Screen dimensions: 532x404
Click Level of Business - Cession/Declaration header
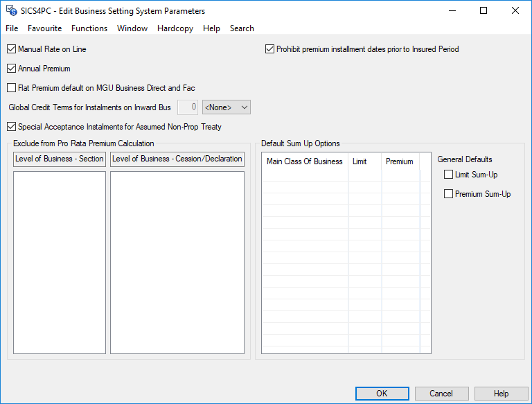tap(177, 159)
